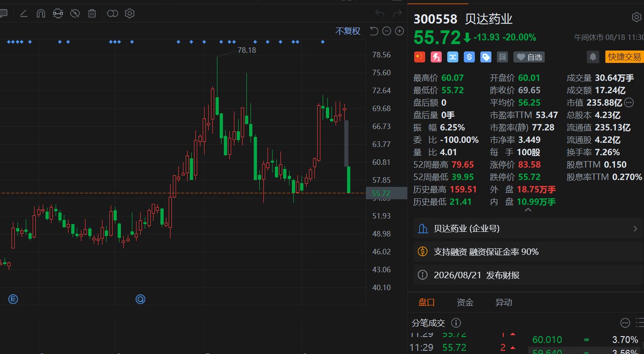
Task: Click the undo arrow above the chart
Action: coord(380,14)
